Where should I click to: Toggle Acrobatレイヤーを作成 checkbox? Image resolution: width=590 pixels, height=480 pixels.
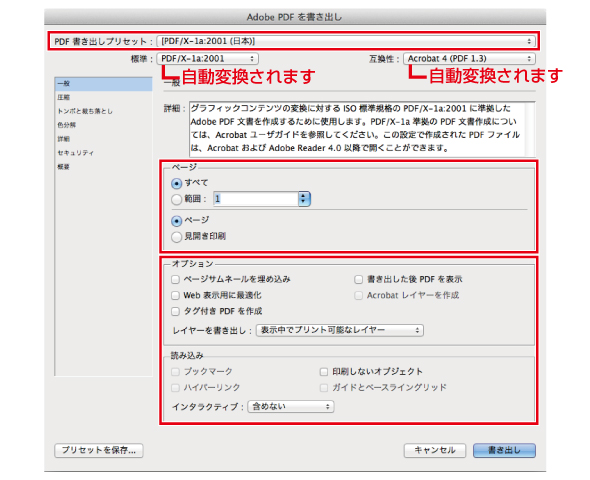[359, 295]
